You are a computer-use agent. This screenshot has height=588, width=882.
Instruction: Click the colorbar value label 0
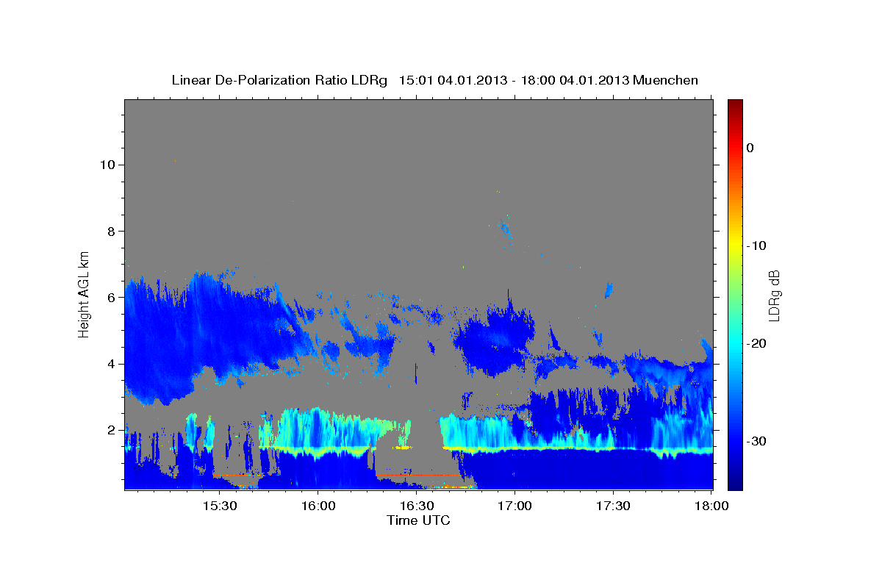[x=750, y=148]
